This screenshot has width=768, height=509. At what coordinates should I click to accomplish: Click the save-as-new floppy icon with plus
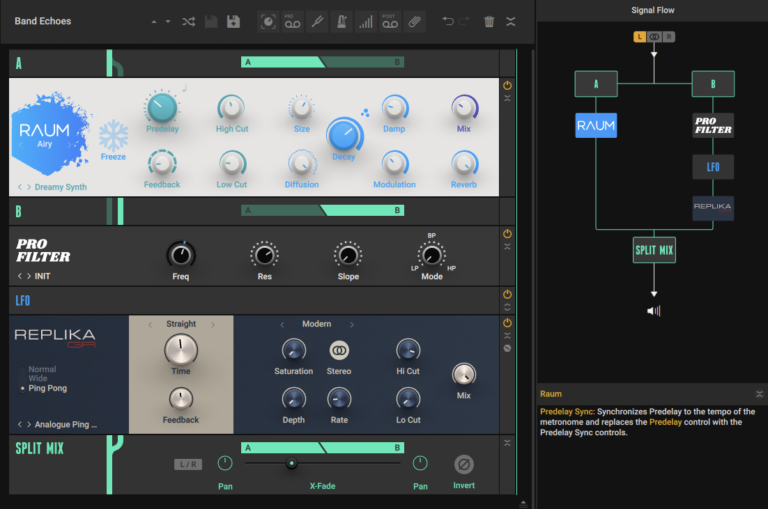pyautogui.click(x=233, y=22)
